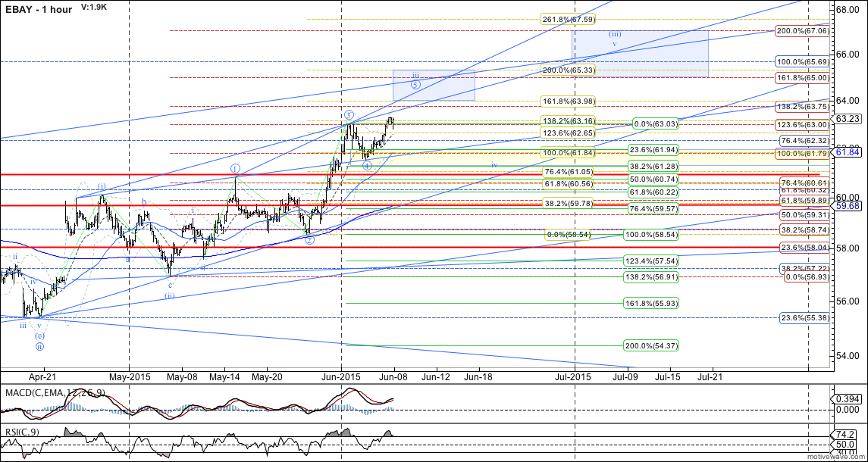Click the Jul-21 date axis label
Image resolution: width=868 pixels, height=462 pixels.
(x=711, y=376)
